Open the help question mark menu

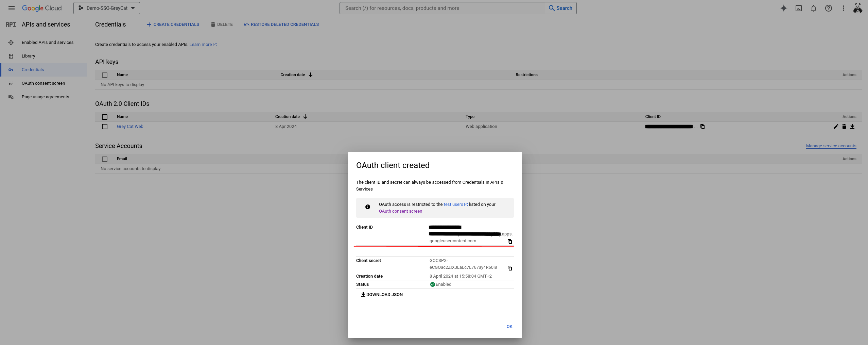point(829,8)
